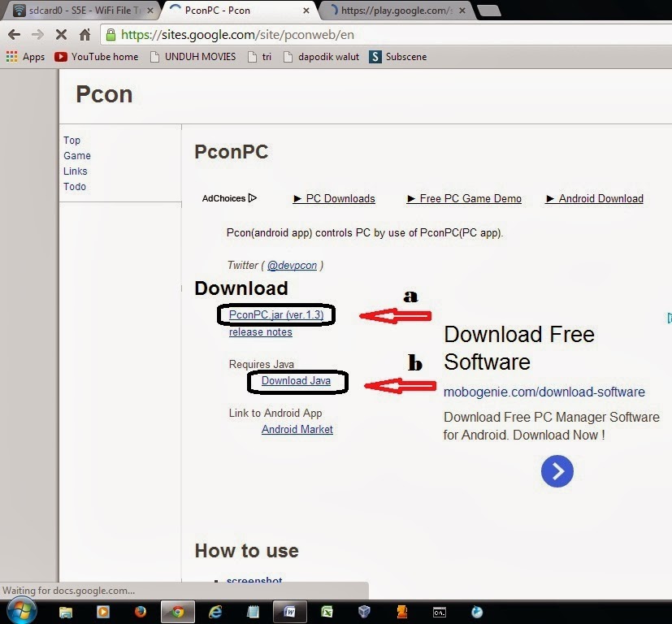This screenshot has width=672, height=624.
Task: Open the orange chess-piece taskbar icon
Action: pyautogui.click(x=402, y=612)
